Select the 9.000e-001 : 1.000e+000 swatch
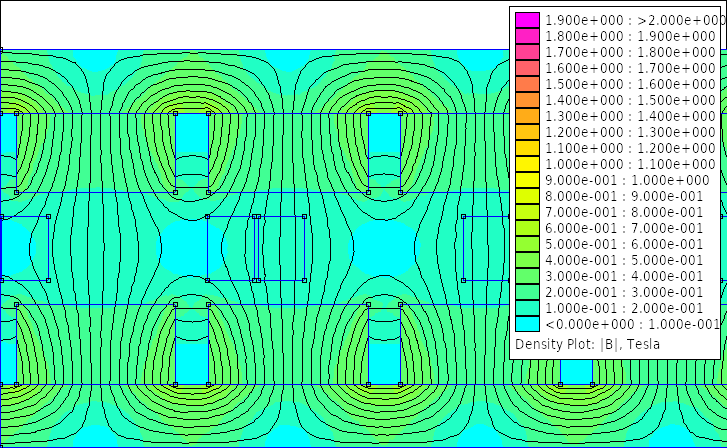 527,180
